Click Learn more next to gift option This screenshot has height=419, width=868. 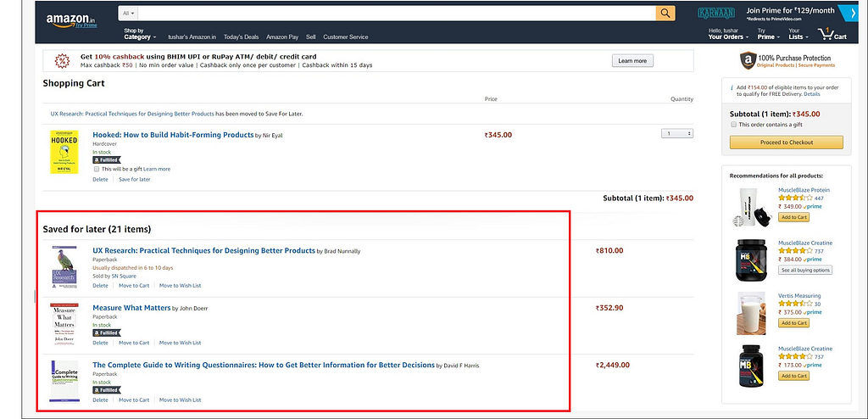tap(157, 169)
